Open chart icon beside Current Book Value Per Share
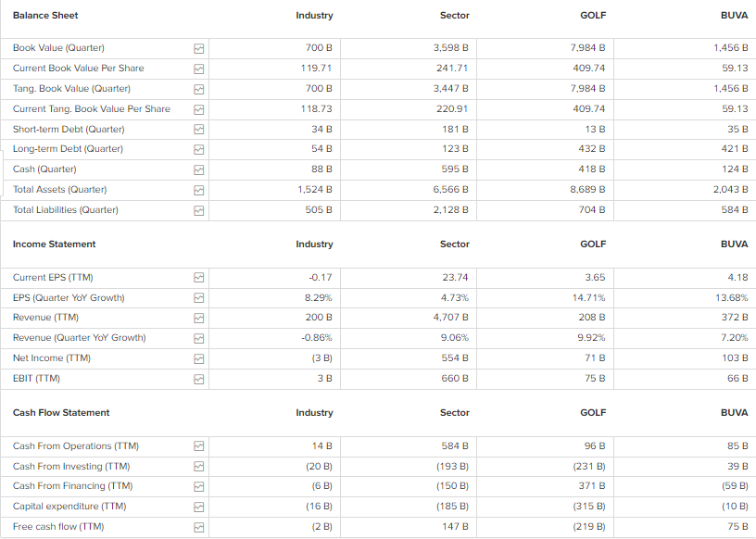This screenshot has height=539, width=756. point(198,69)
